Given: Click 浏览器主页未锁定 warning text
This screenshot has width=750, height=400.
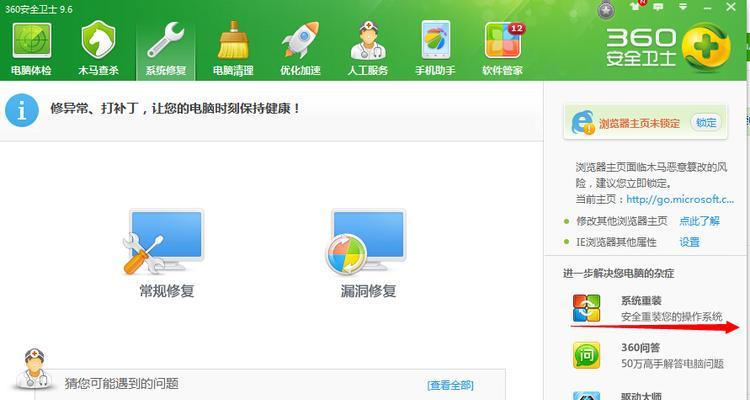Looking at the screenshot, I should 640,123.
